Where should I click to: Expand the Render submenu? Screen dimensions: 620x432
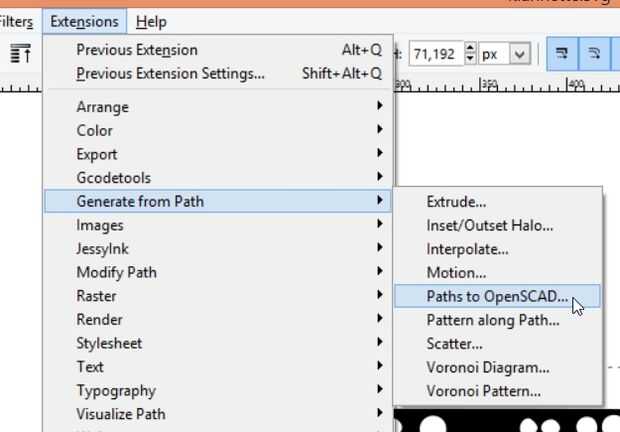click(x=99, y=320)
